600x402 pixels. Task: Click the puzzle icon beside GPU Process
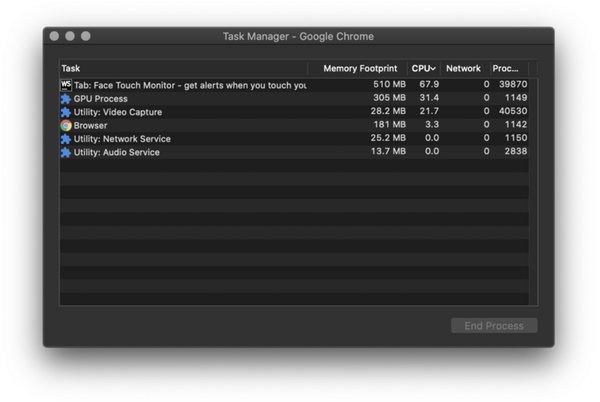(66, 99)
